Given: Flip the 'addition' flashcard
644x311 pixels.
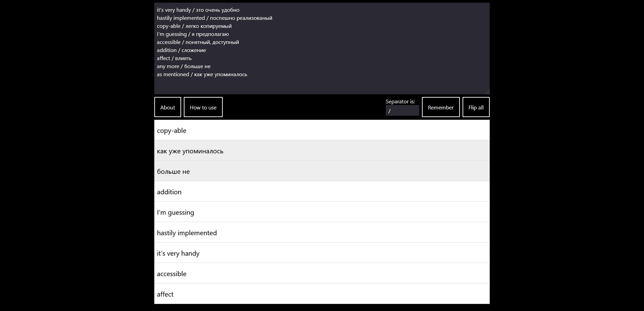Looking at the screenshot, I should click(321, 191).
